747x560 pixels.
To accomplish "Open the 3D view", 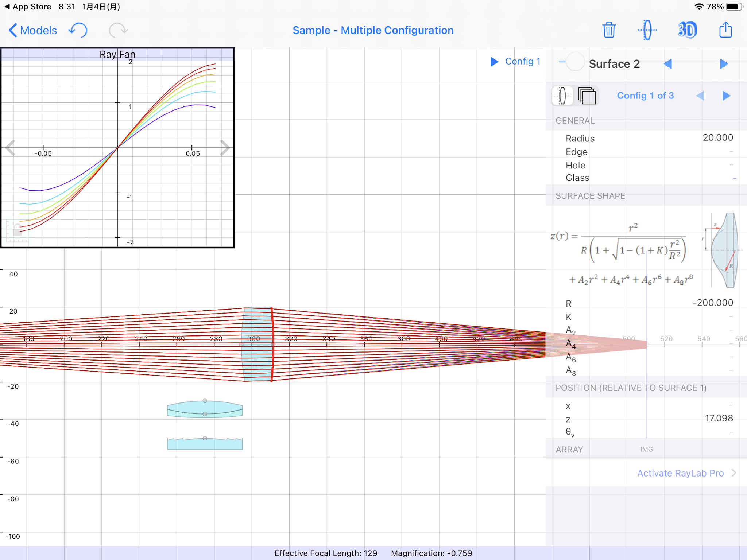I will tap(688, 30).
